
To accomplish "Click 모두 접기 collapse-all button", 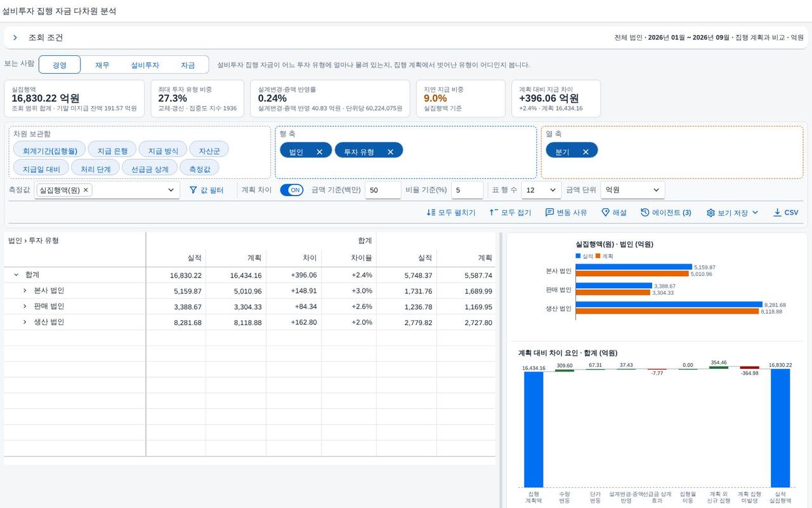I will point(510,213).
